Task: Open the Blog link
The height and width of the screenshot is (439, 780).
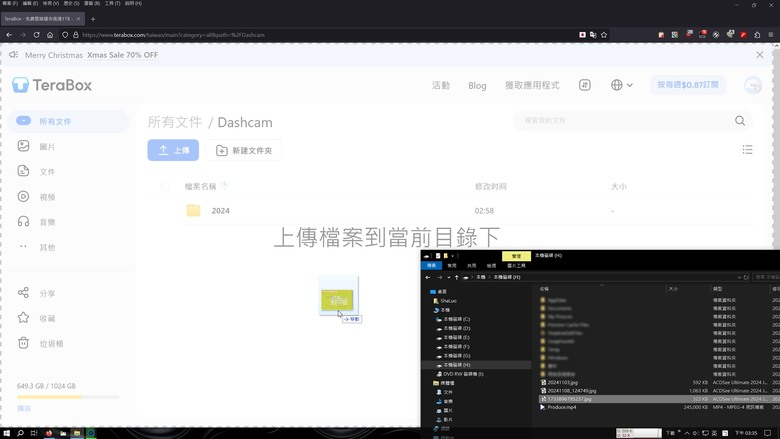Action: (x=477, y=86)
